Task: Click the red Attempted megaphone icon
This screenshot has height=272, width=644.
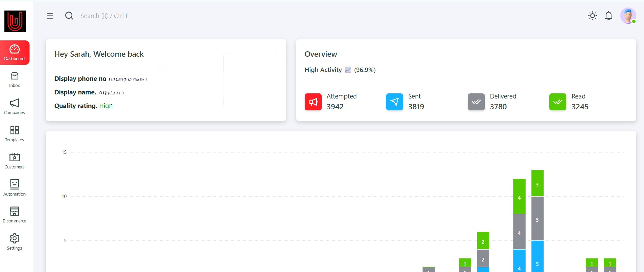Action: point(313,102)
